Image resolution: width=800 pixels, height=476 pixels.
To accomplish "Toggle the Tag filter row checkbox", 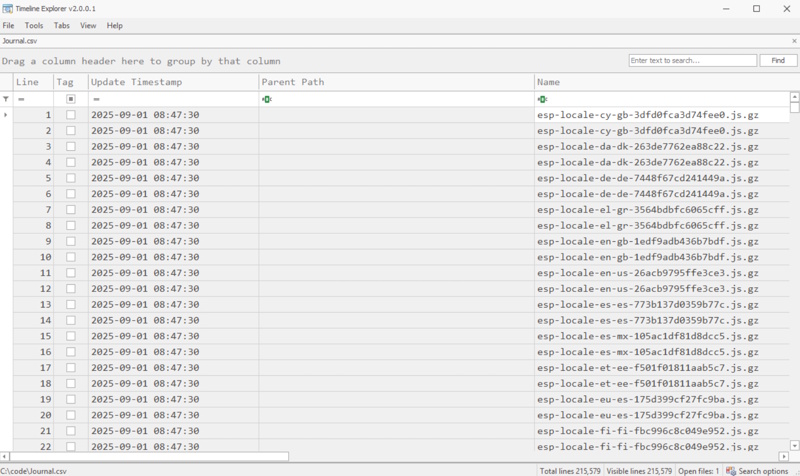I will (71, 99).
